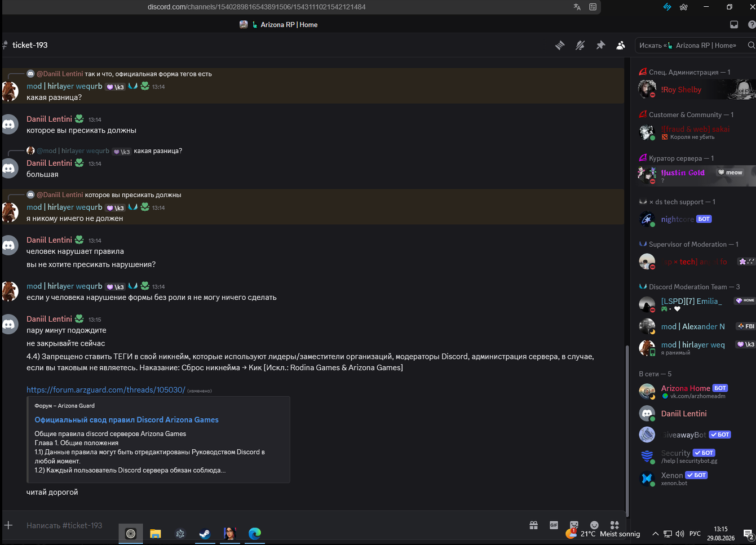Open the emoji picker
The image size is (756, 545).
tap(594, 525)
